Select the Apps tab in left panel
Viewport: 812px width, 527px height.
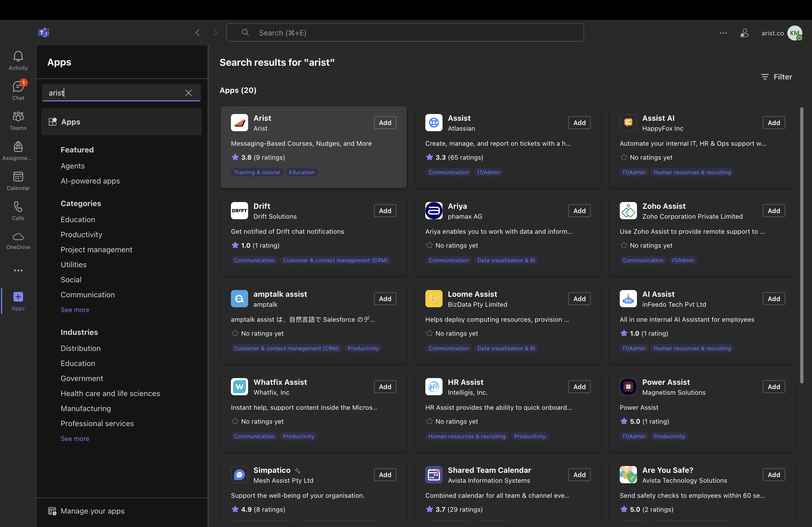(121, 122)
